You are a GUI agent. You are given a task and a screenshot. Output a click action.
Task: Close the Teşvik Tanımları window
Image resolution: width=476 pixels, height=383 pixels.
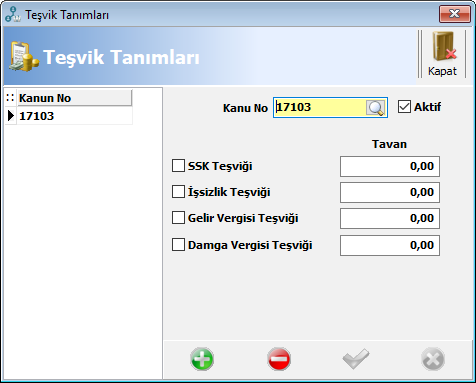[x=455, y=14]
